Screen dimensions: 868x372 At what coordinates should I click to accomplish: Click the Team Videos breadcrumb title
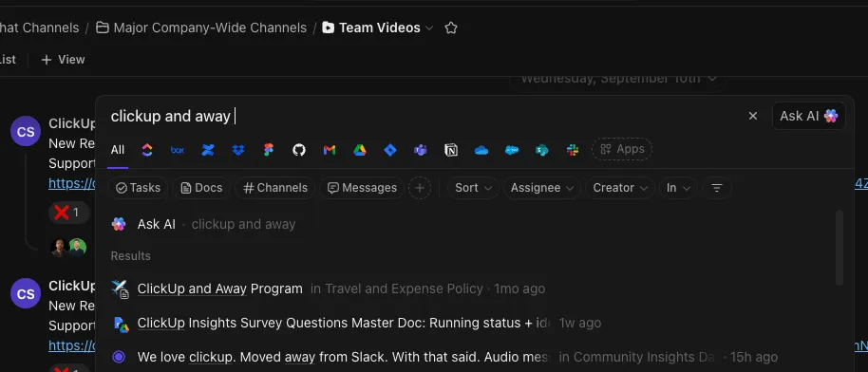[x=379, y=28]
